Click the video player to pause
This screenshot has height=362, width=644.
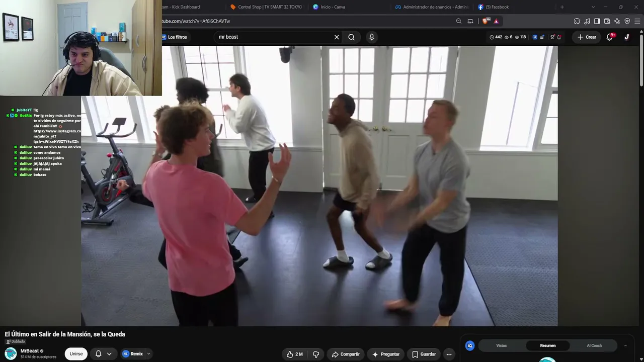(x=319, y=186)
